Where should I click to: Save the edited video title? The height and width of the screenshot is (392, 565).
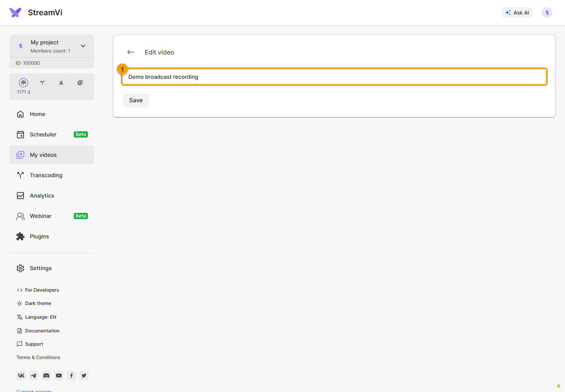[x=136, y=100]
